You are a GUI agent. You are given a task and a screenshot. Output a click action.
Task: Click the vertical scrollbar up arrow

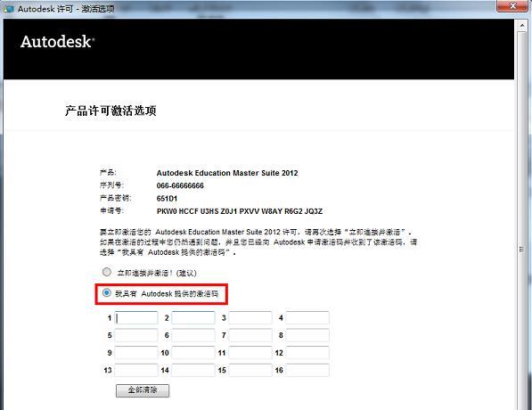[522, 25]
